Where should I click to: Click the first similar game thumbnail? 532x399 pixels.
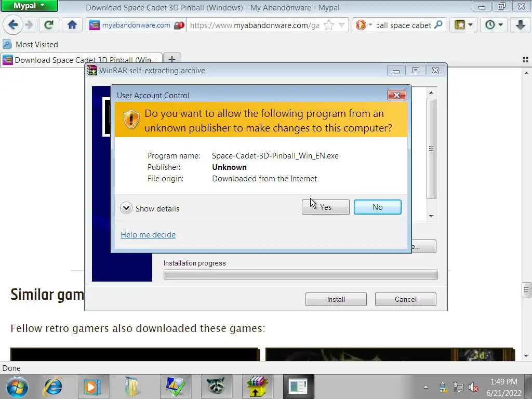pyautogui.click(x=135, y=354)
